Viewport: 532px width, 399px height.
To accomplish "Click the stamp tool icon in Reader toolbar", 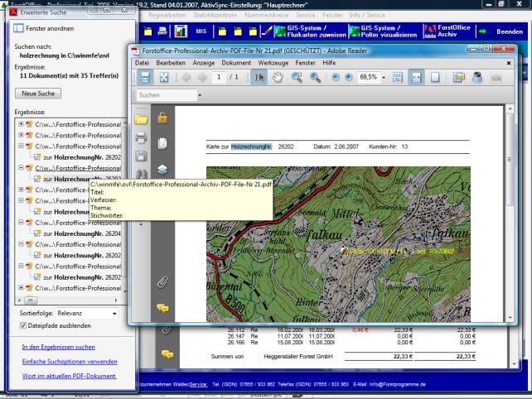I will [477, 77].
